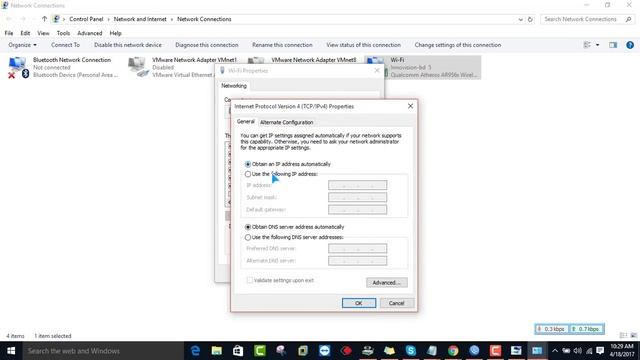Screen dimensions: 640x360
Task: Open File Explorer from the taskbar
Action: pos(217,351)
